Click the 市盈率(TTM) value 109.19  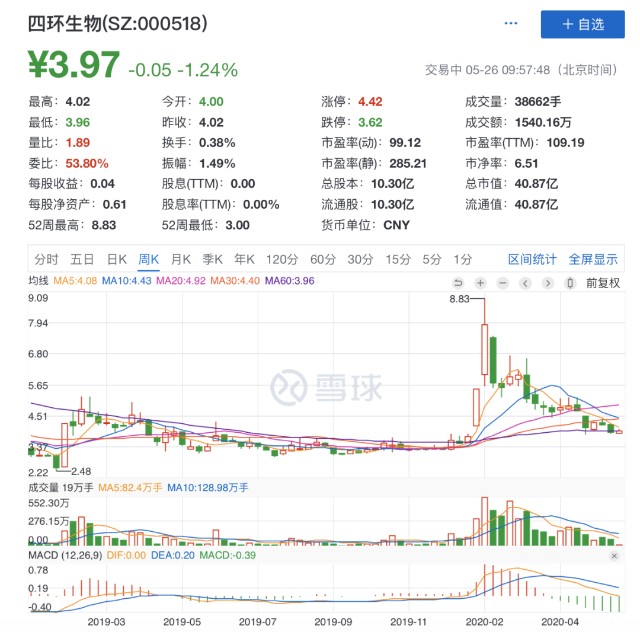pyautogui.click(x=565, y=142)
